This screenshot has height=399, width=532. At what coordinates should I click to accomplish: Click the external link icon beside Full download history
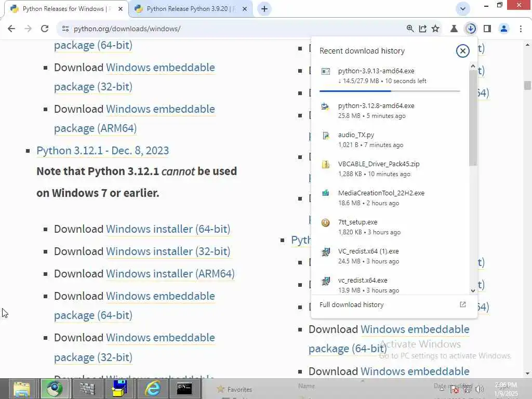coord(462,304)
